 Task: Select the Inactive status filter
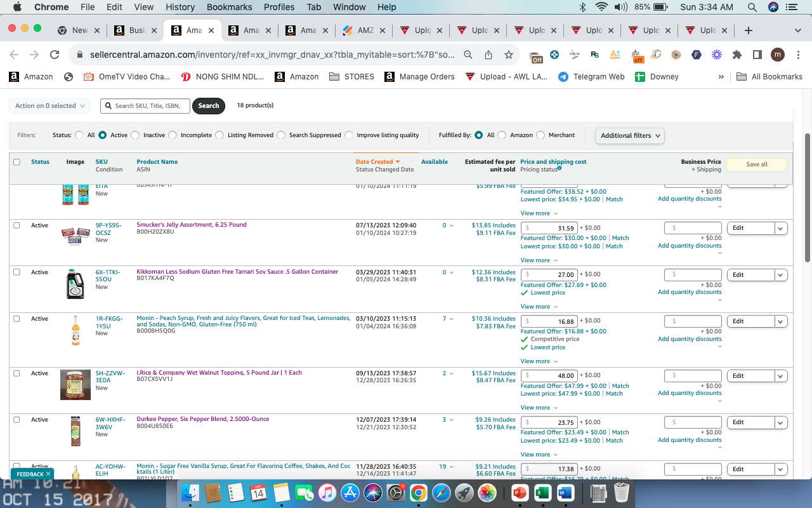135,135
